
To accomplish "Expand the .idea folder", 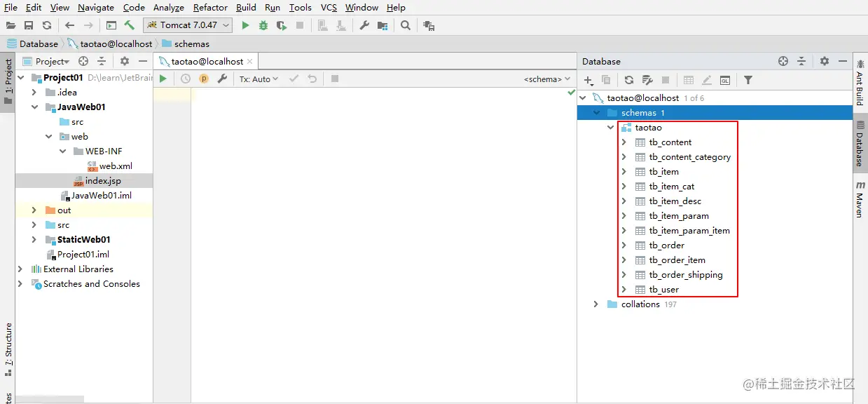I will [34, 93].
